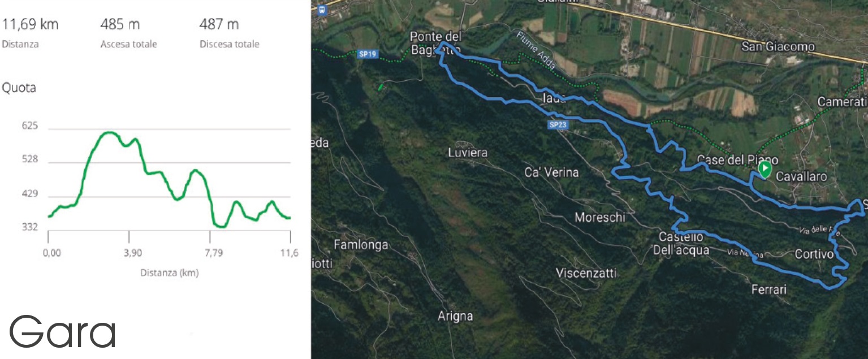
Task: Click the Luviera map label
Action: (468, 153)
